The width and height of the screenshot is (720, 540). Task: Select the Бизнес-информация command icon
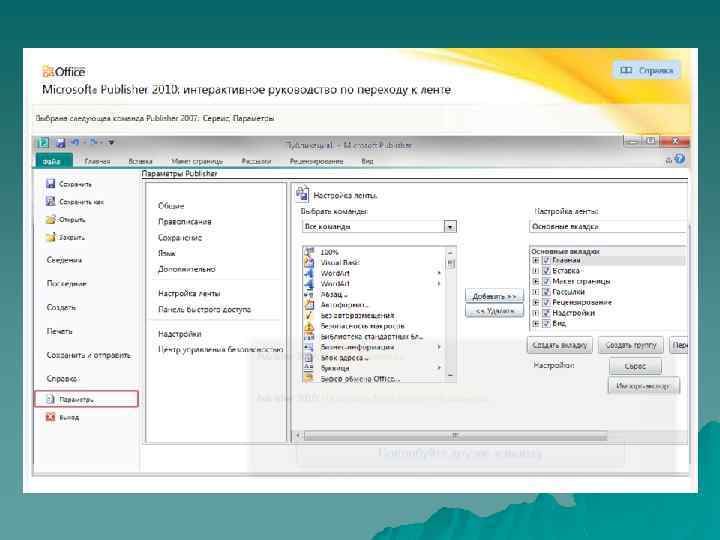tap(309, 347)
